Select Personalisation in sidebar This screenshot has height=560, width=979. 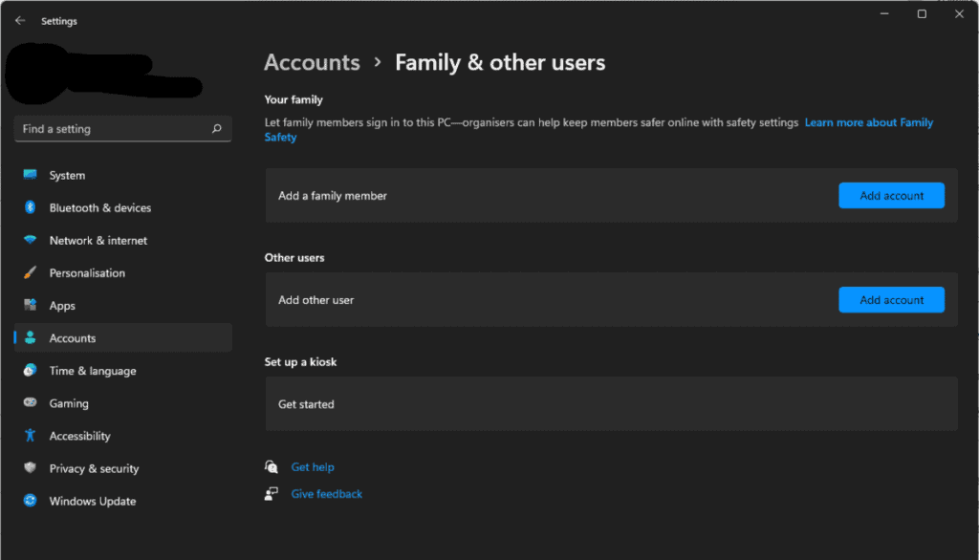pos(123,272)
